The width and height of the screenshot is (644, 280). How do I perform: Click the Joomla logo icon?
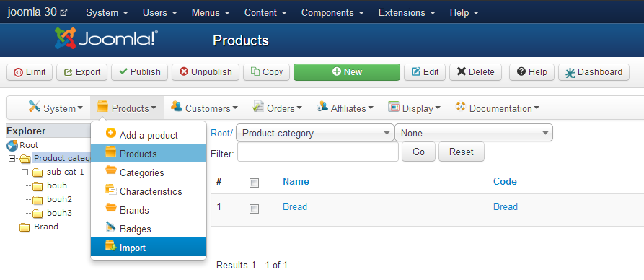tap(66, 39)
